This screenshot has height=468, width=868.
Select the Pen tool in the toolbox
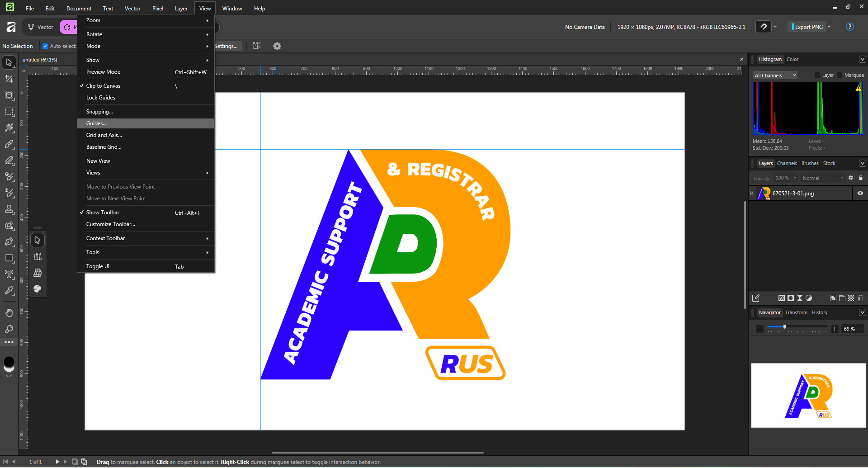(x=9, y=242)
